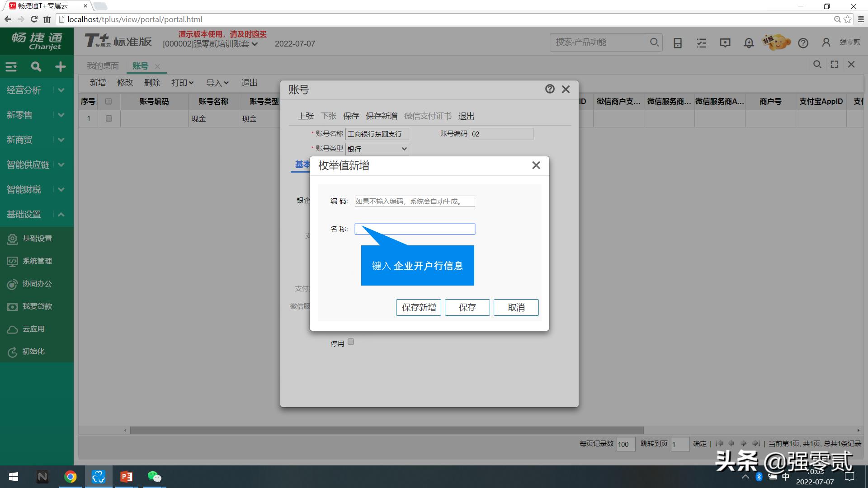Image resolution: width=868 pixels, height=488 pixels.
Task: Open the 打印 print dropdown menu
Action: [182, 83]
